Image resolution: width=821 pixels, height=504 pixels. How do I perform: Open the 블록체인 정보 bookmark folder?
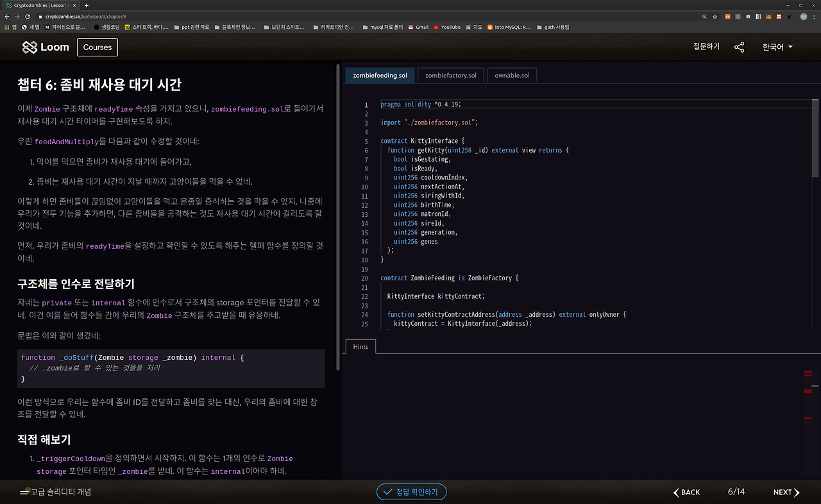(236, 27)
